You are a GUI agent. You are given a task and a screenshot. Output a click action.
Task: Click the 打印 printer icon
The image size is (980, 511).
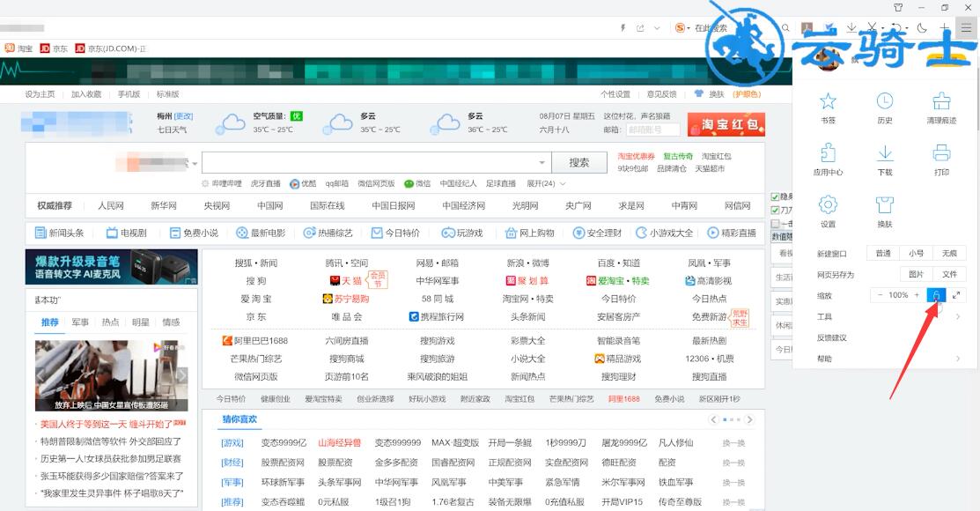coord(941,152)
